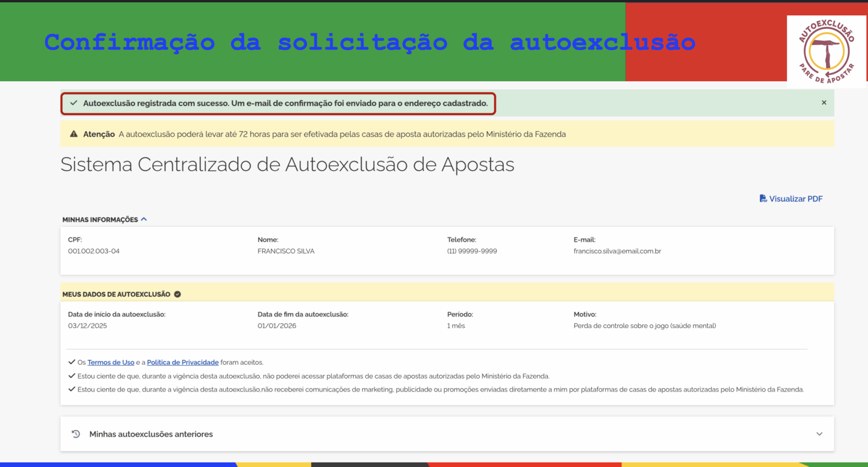
Task: Click the checkmark beside accepted terms line
Action: [x=71, y=362]
